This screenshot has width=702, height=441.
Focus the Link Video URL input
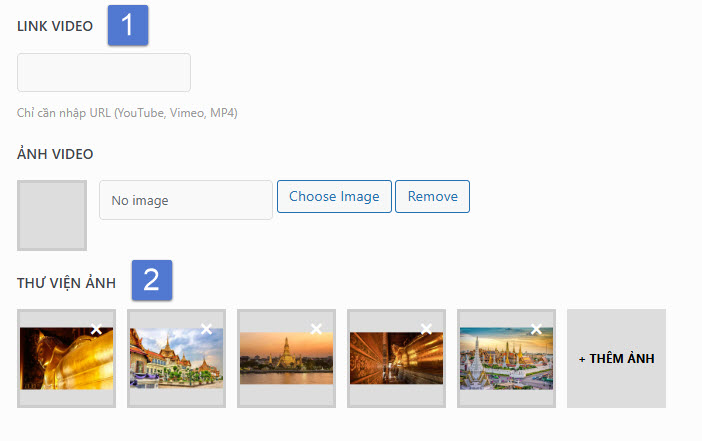(104, 73)
